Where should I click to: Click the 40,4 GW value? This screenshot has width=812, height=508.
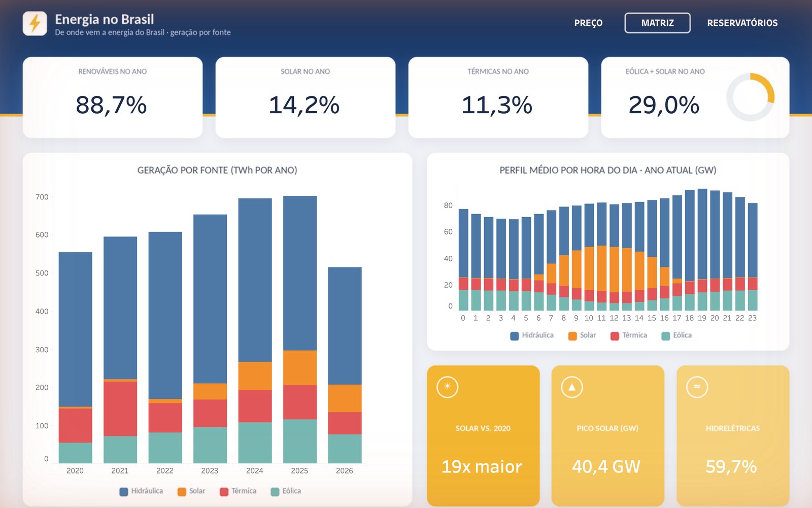pyautogui.click(x=606, y=466)
